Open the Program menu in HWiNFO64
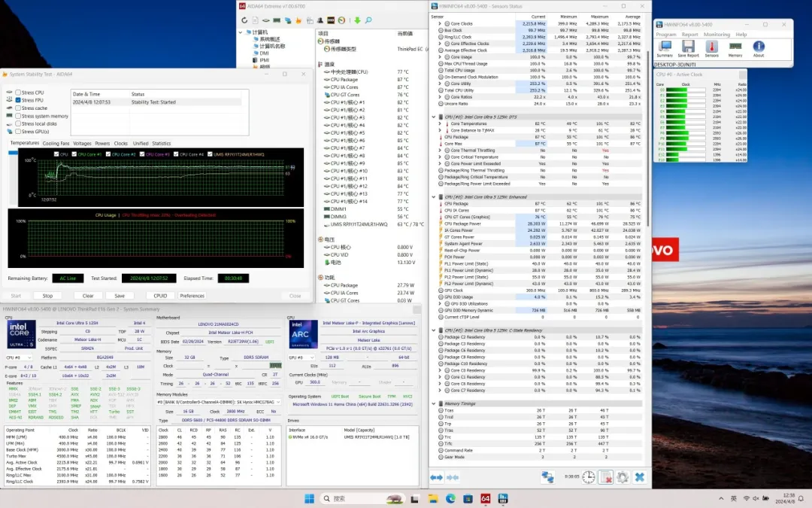The image size is (812, 508). [666, 34]
